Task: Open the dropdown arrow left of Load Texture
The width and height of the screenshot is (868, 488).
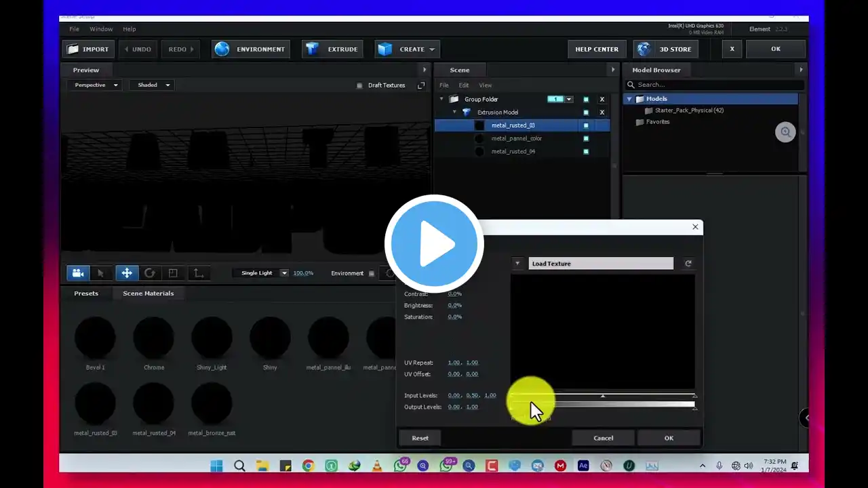Action: pos(517,264)
